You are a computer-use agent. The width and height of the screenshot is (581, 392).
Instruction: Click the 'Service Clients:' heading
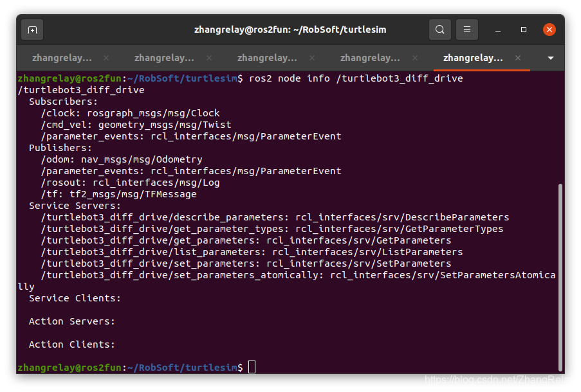click(75, 298)
